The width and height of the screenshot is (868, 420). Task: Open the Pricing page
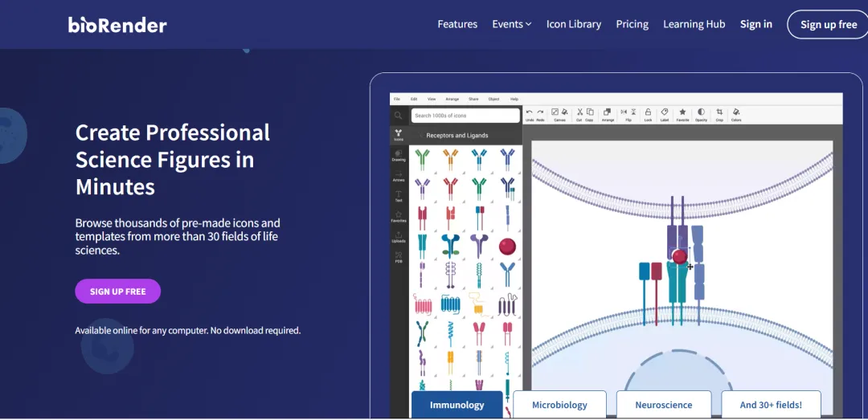click(633, 24)
